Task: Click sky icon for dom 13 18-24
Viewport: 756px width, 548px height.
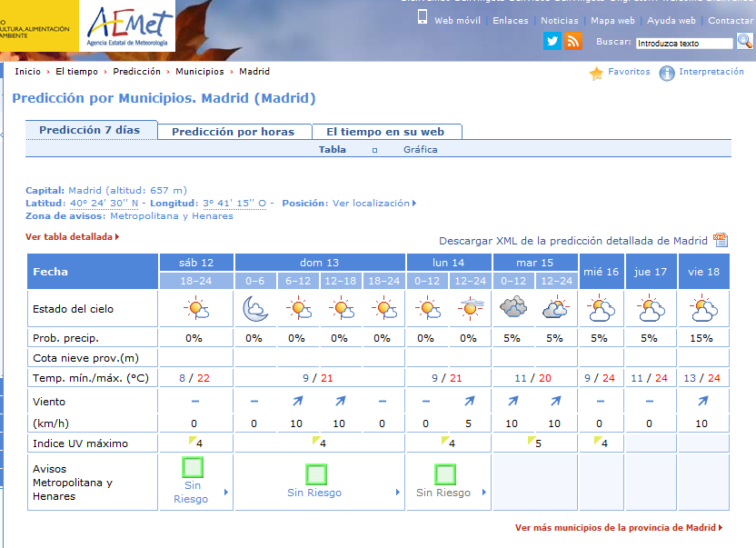Action: tap(383, 309)
